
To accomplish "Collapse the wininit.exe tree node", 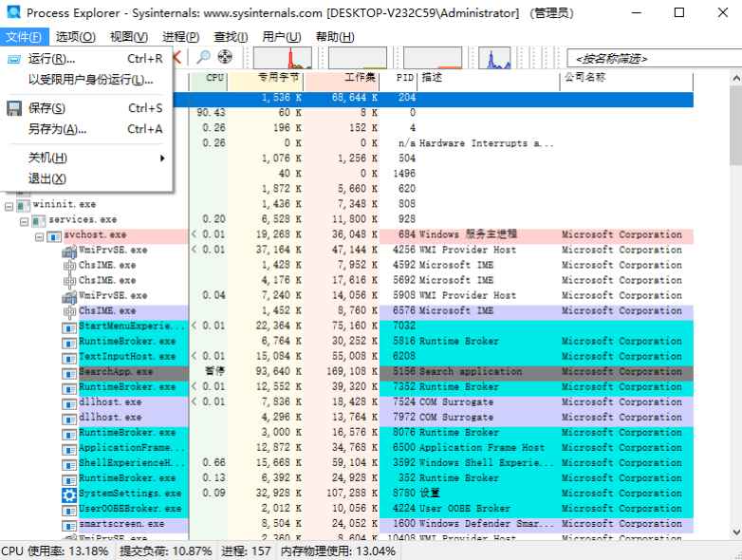I will point(9,206).
